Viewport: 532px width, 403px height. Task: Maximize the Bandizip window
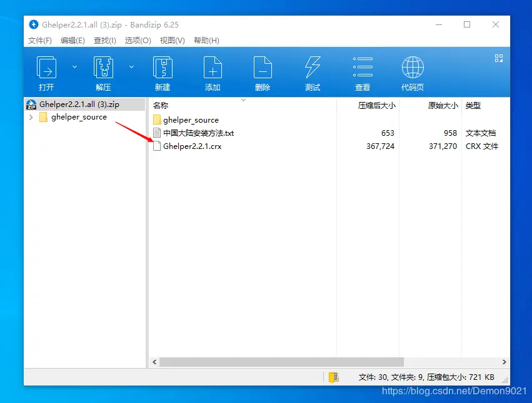(x=467, y=24)
